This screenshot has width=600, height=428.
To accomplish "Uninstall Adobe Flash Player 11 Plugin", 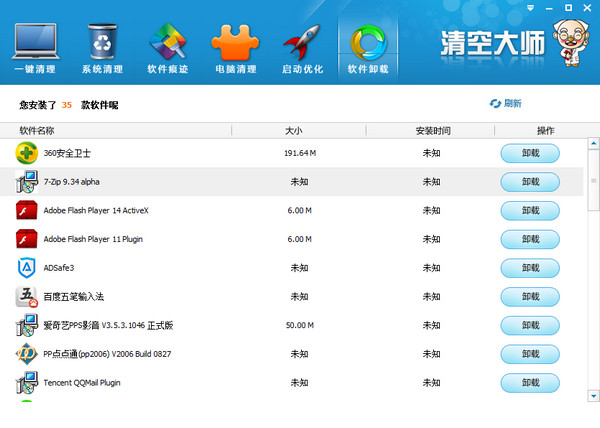I will pyautogui.click(x=530, y=239).
